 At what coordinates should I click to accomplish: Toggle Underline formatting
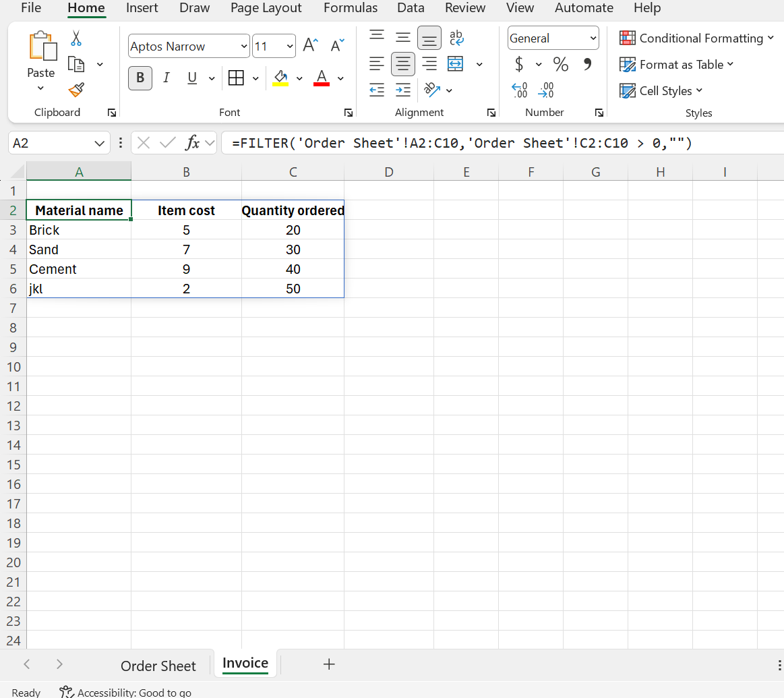(192, 78)
